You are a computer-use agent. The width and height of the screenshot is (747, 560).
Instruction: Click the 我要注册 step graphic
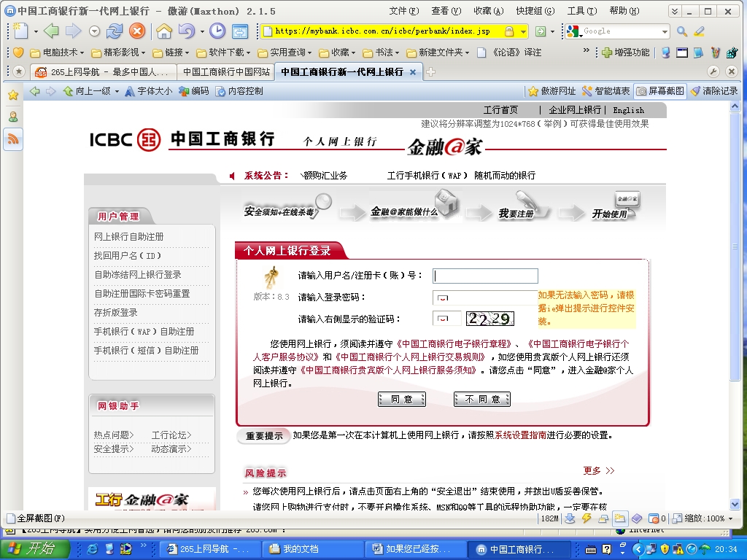coord(522,206)
